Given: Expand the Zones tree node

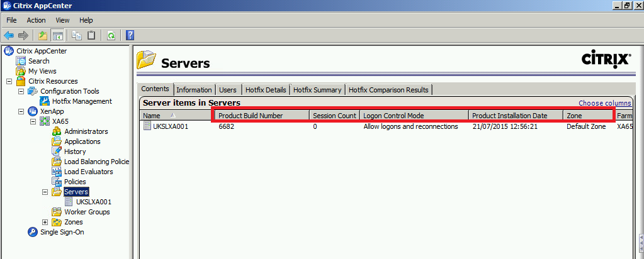Looking at the screenshot, I should (x=45, y=222).
